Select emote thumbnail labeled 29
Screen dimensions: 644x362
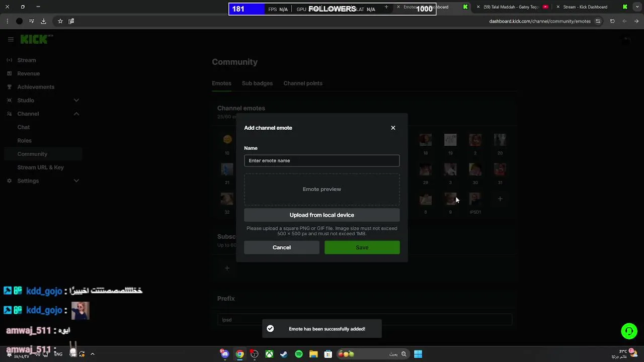426,169
